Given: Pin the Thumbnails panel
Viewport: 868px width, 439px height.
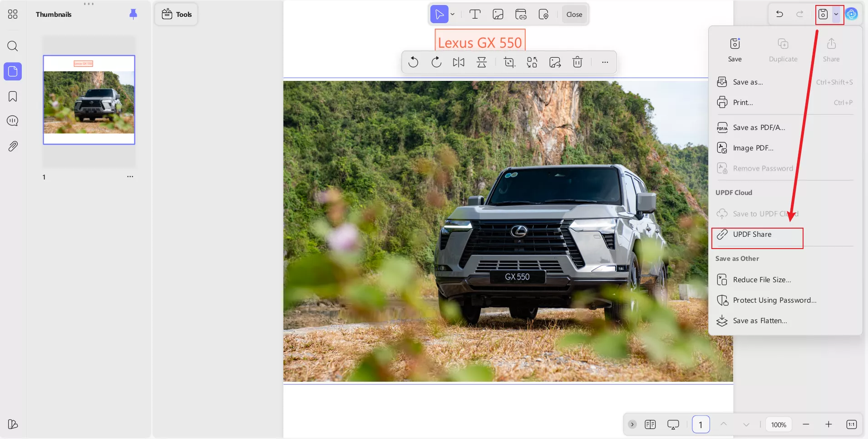Looking at the screenshot, I should [x=133, y=14].
